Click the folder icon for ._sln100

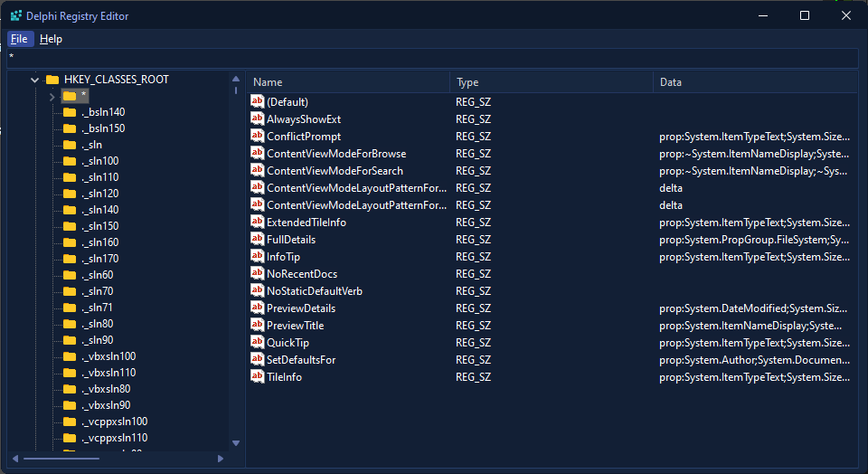pos(70,161)
